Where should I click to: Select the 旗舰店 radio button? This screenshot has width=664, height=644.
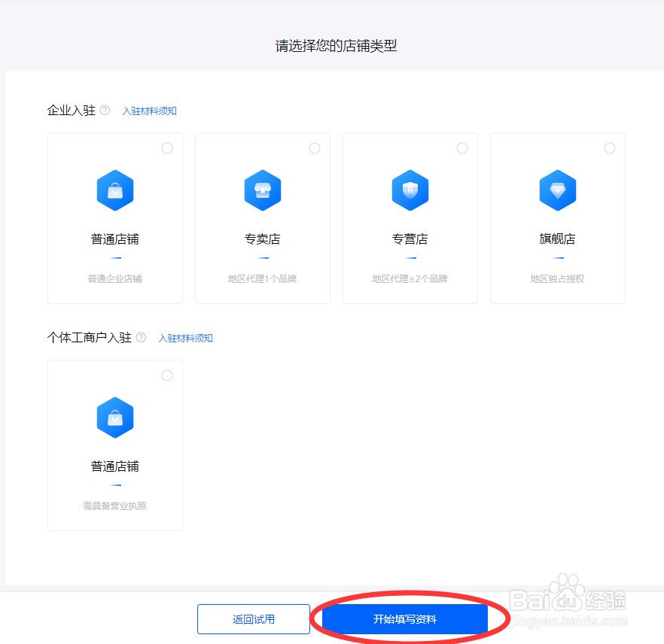tap(610, 148)
